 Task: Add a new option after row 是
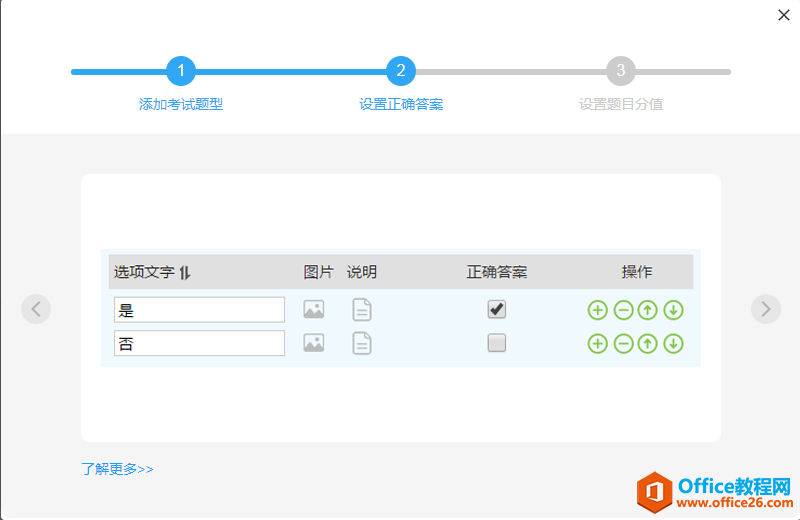coord(597,310)
